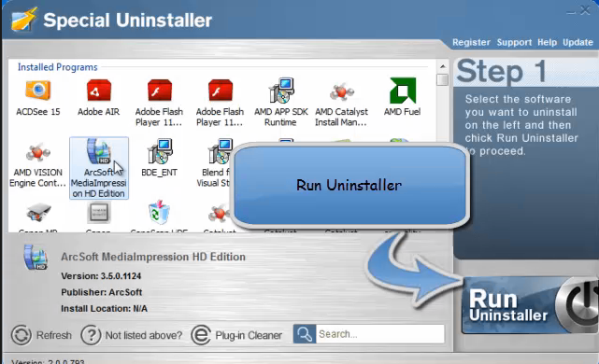Click the program list scrollbar thumb
The image size is (599, 364).
click(442, 79)
